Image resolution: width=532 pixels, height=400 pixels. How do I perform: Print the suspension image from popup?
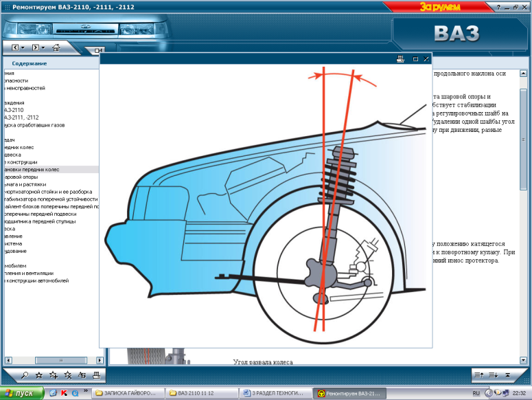(400, 59)
